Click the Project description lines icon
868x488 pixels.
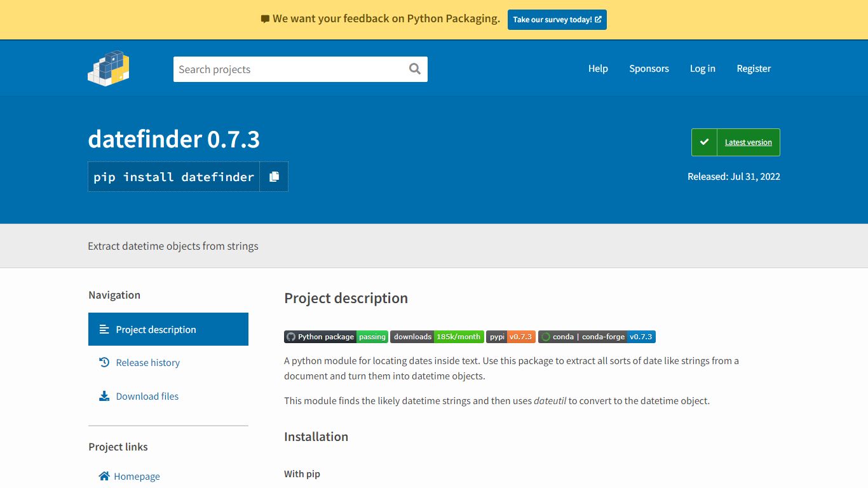tap(104, 329)
